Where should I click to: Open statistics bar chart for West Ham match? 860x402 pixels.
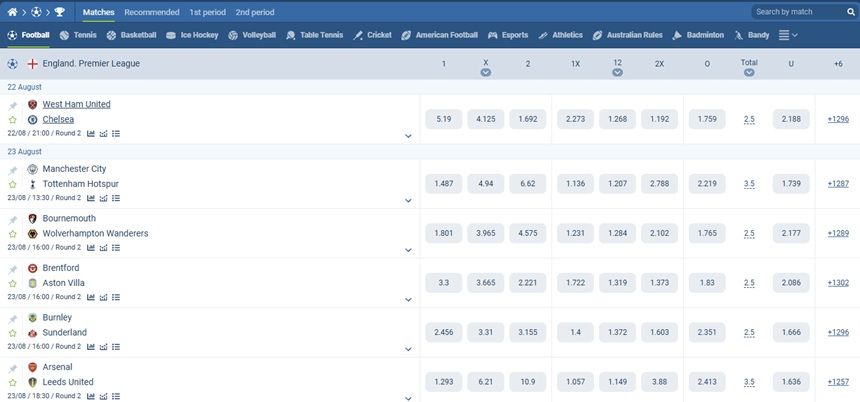point(91,133)
